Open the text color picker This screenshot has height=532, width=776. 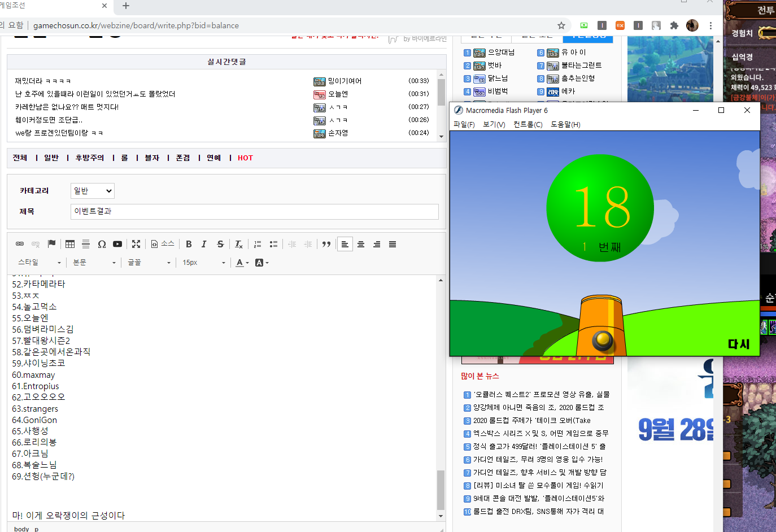pyautogui.click(x=242, y=263)
